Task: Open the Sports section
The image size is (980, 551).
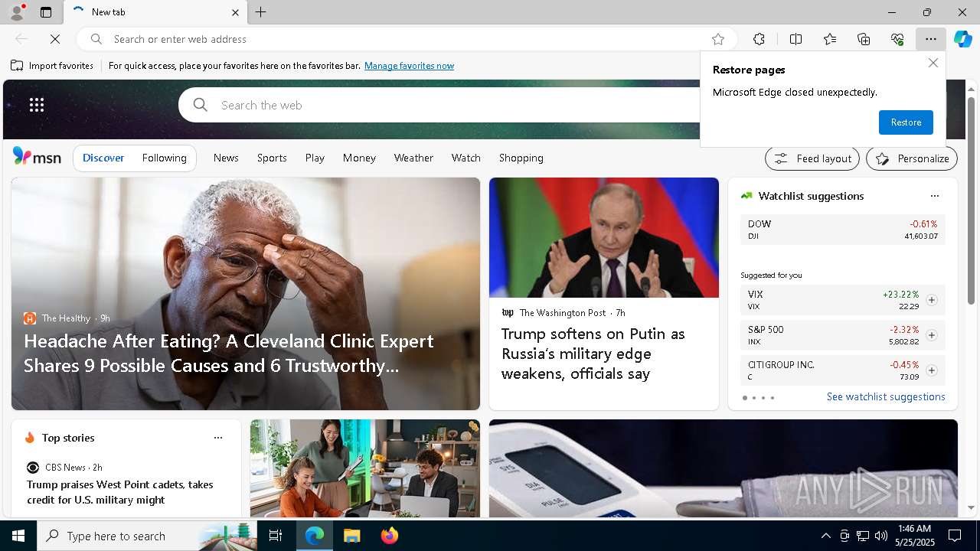Action: pos(272,158)
